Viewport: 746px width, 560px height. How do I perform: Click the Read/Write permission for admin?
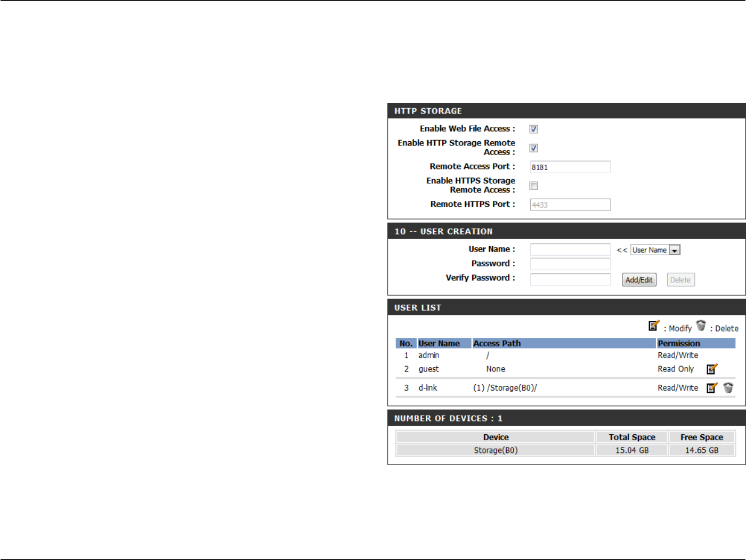coord(678,355)
